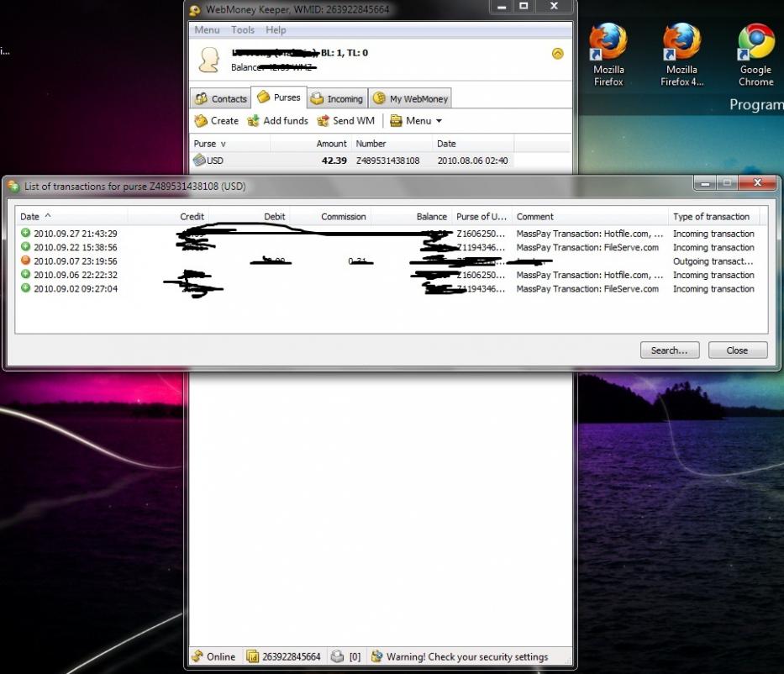The width and height of the screenshot is (784, 674).
Task: Switch to the My WebMoney tab
Action: click(x=411, y=98)
